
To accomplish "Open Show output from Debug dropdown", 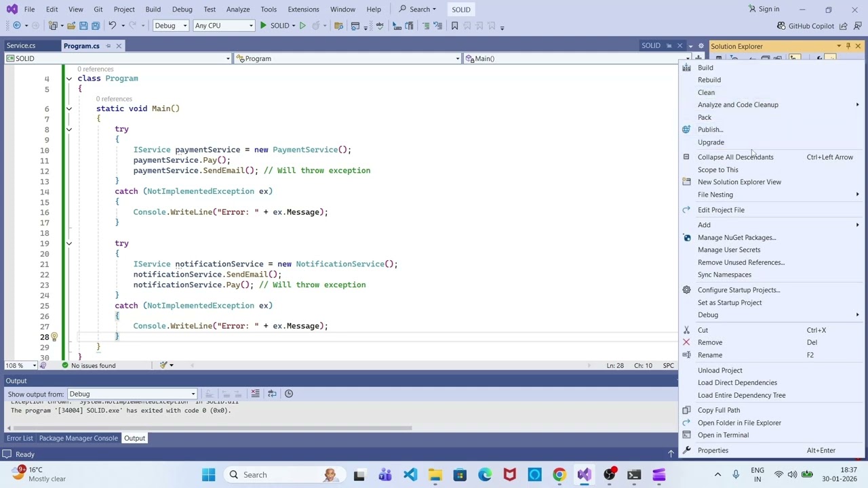I will [x=132, y=394].
